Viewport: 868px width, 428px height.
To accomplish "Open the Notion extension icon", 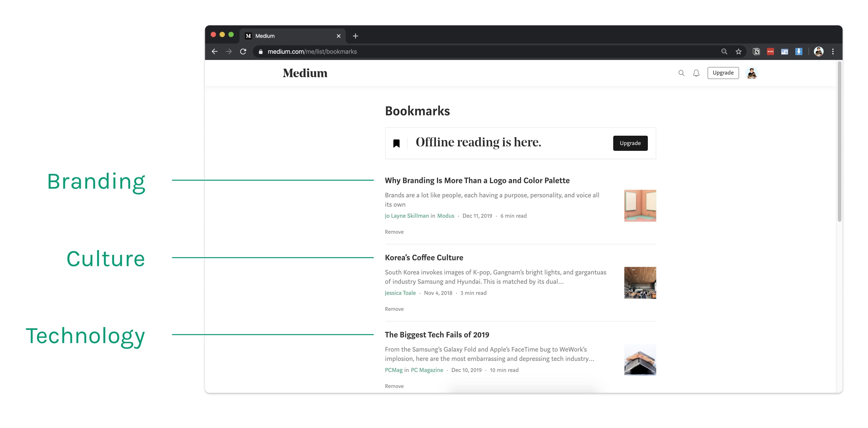I will (x=756, y=52).
